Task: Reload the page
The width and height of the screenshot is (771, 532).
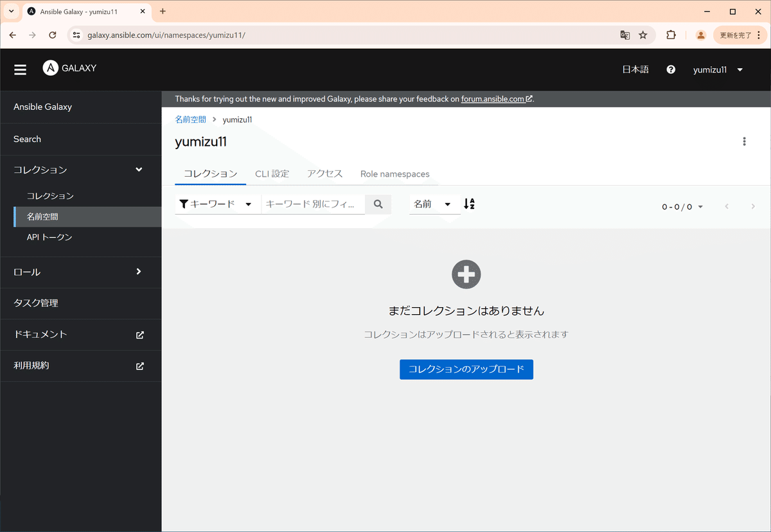Action: tap(53, 35)
